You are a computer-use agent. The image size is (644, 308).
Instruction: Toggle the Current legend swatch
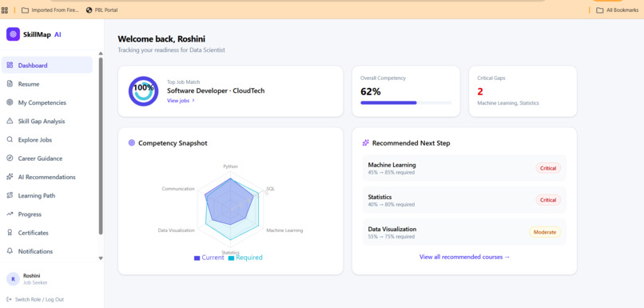click(197, 258)
